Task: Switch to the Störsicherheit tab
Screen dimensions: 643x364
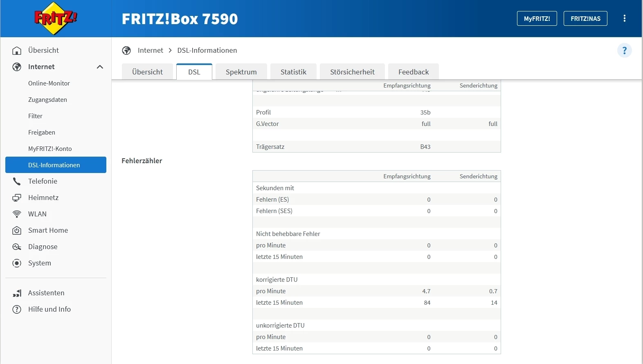Action: 352,72
